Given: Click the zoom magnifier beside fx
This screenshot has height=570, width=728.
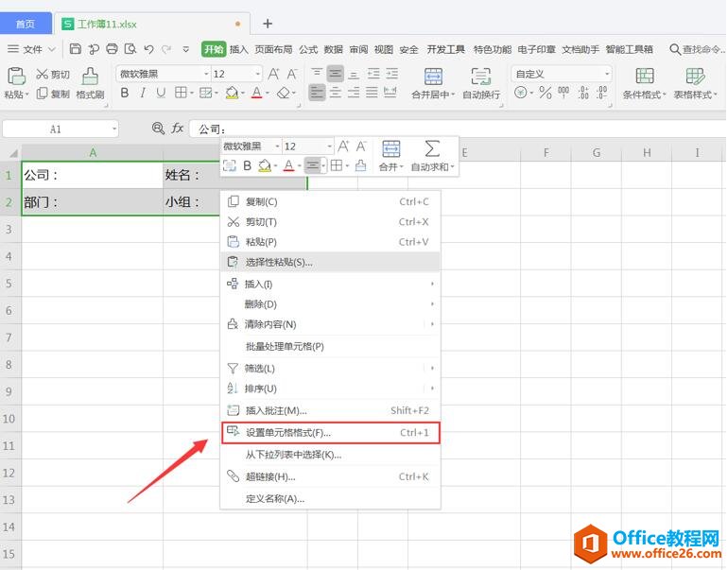Looking at the screenshot, I should (158, 129).
